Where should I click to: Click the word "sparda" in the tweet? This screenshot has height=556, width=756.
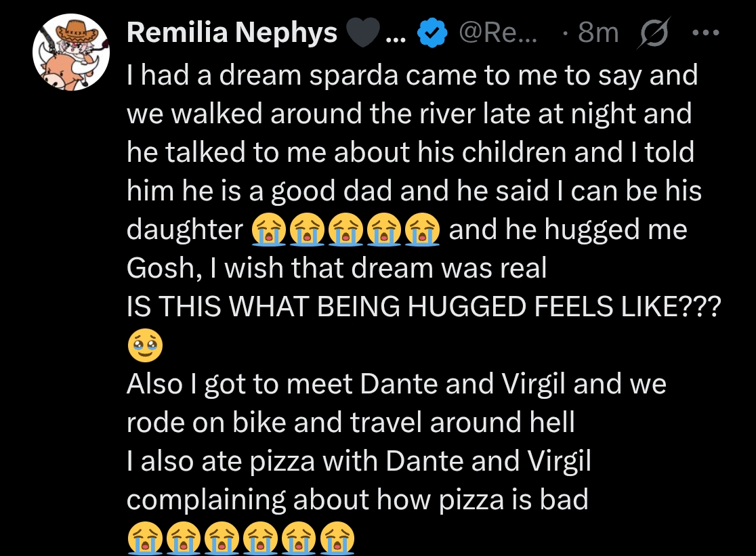coord(348,75)
